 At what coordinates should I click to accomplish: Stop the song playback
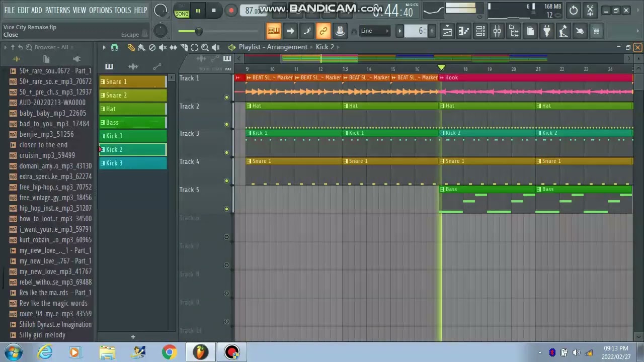point(214,11)
